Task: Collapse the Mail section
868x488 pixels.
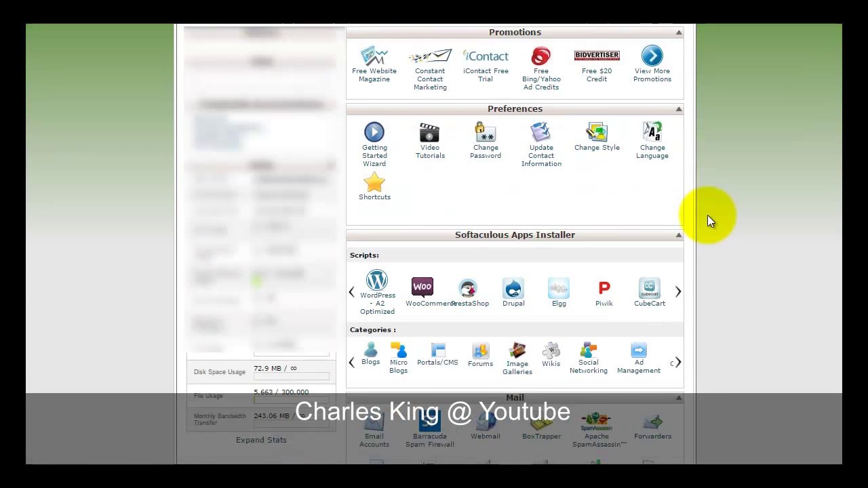Action: (678, 397)
